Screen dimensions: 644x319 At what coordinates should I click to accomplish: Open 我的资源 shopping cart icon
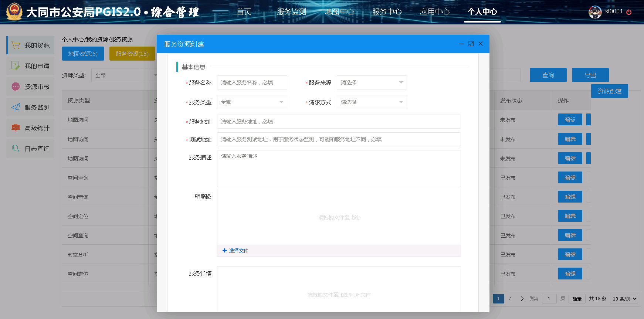pos(16,45)
